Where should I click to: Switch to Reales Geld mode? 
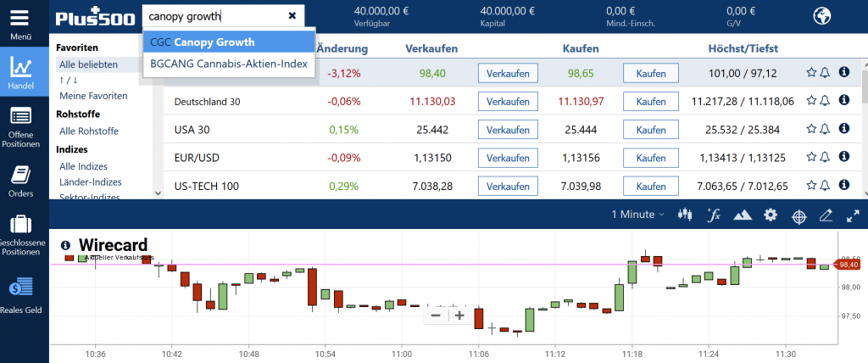tap(22, 293)
